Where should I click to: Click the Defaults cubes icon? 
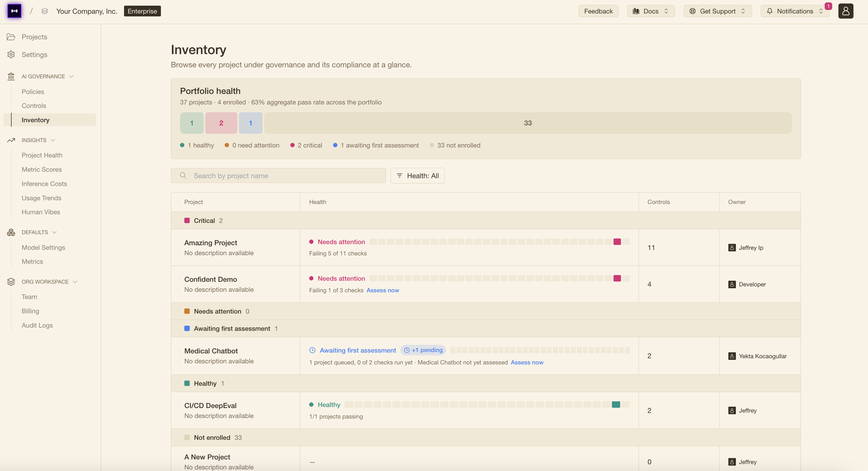11,232
